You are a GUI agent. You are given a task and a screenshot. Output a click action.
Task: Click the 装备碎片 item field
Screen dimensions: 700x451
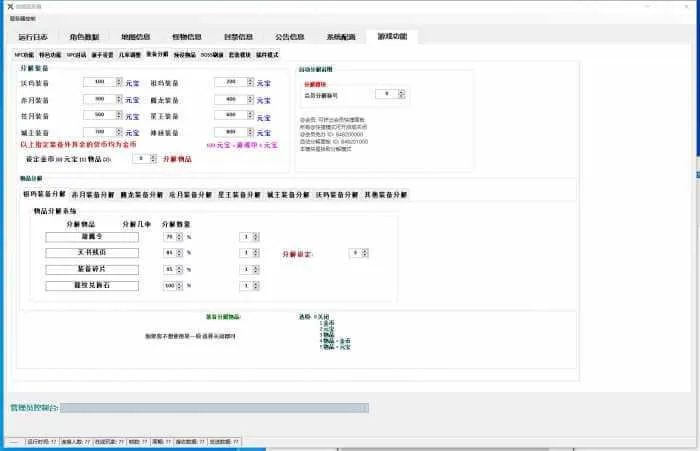[92, 269]
